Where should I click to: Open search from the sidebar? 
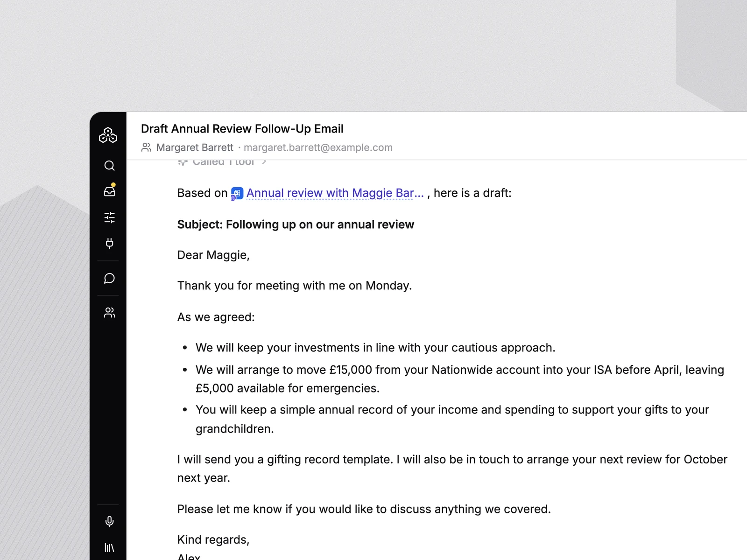coord(109,166)
